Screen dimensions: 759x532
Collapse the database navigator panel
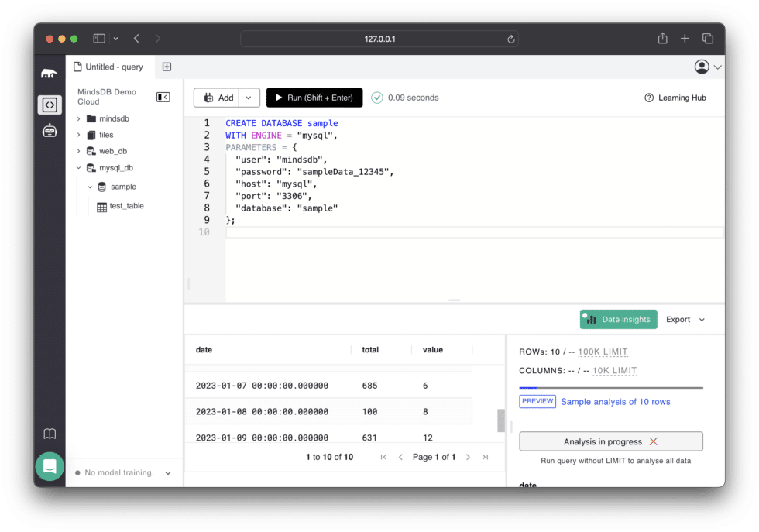click(163, 97)
